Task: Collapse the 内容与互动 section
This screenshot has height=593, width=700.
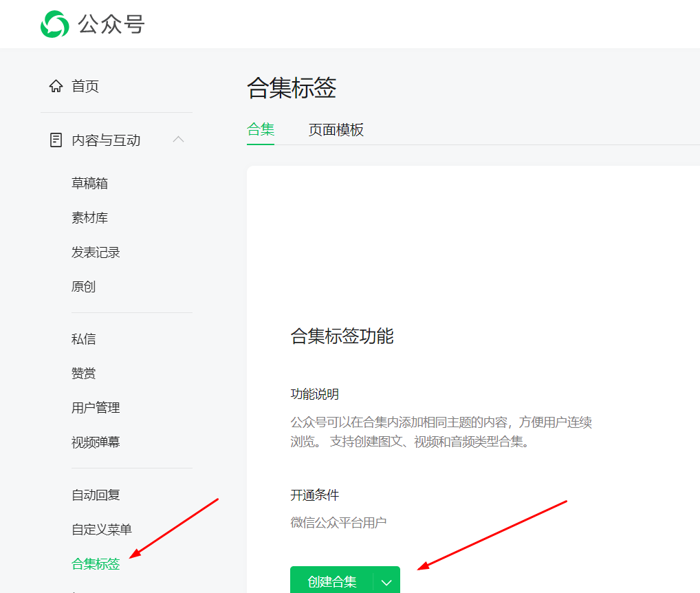Action: (x=178, y=139)
